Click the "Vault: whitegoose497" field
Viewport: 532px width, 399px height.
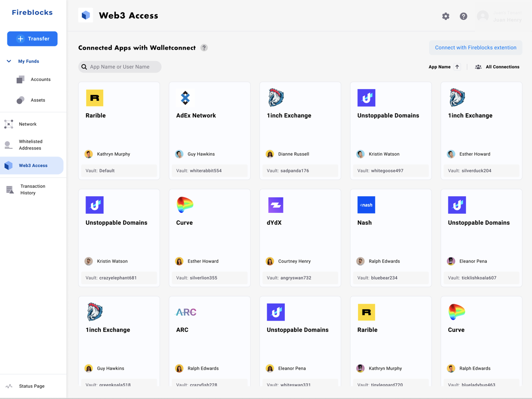[391, 171]
